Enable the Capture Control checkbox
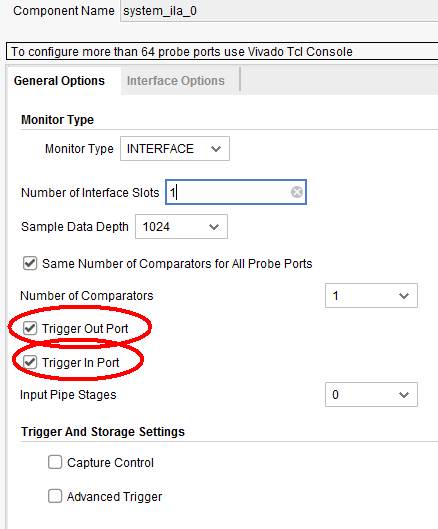The width and height of the screenshot is (438, 529). point(55,462)
